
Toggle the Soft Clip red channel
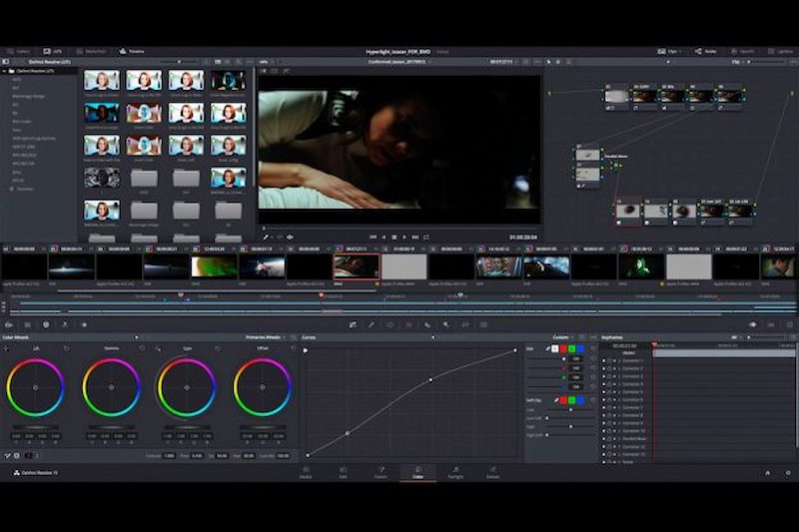[x=563, y=400]
